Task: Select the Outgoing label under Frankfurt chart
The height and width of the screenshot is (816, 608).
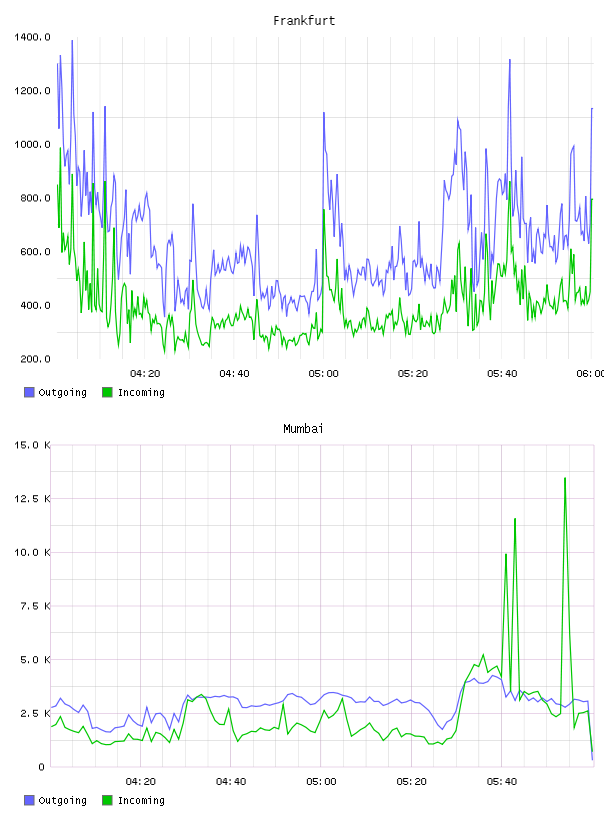Action: pos(62,393)
